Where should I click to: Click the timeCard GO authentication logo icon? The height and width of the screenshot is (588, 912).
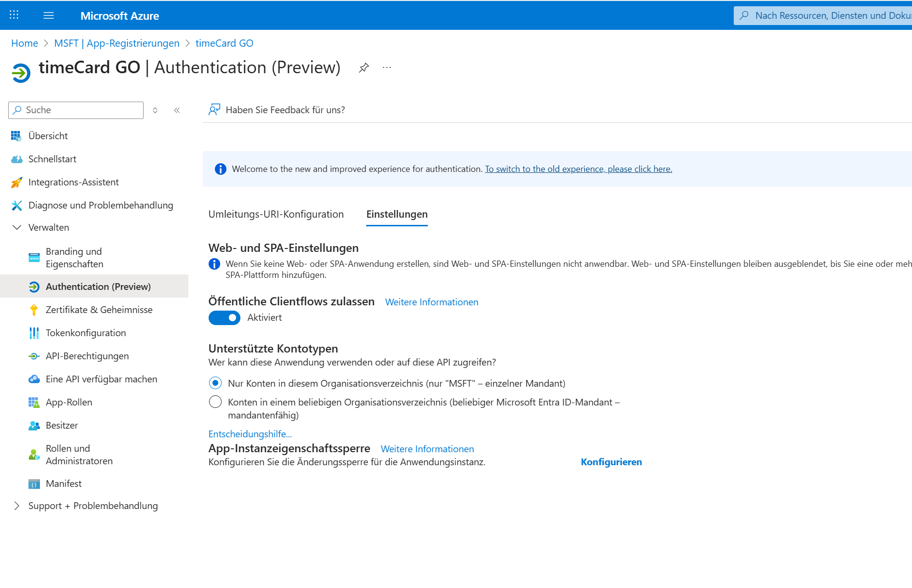[21, 73]
